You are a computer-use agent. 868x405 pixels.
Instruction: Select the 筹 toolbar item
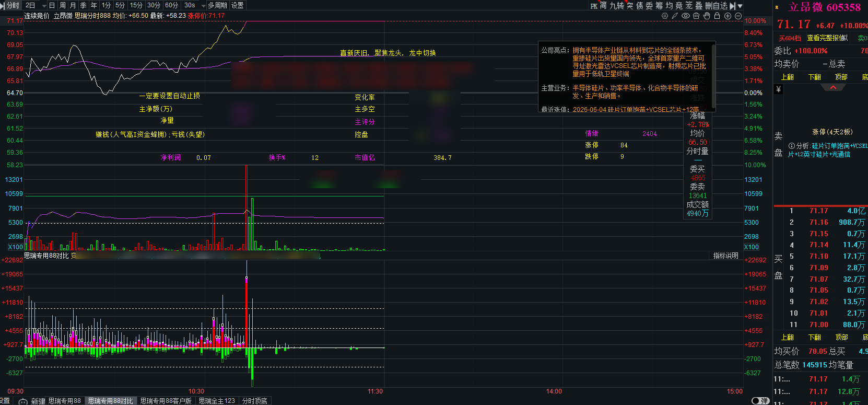coord(659,5)
